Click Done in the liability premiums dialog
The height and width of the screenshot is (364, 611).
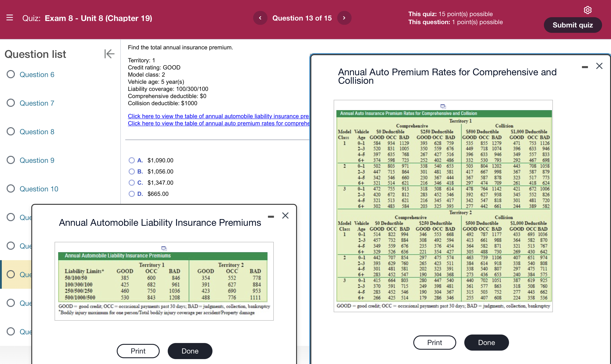pyautogui.click(x=190, y=351)
